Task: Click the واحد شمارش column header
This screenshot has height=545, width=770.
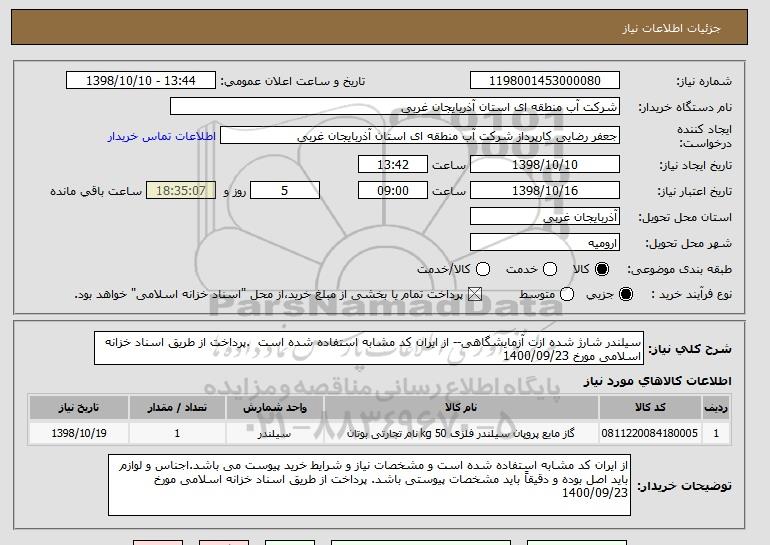Action: pyautogui.click(x=275, y=408)
